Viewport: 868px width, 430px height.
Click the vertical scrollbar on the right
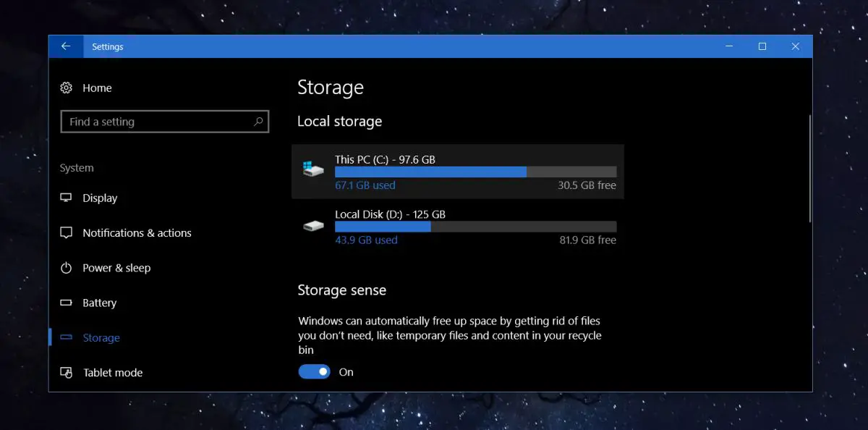point(809,168)
